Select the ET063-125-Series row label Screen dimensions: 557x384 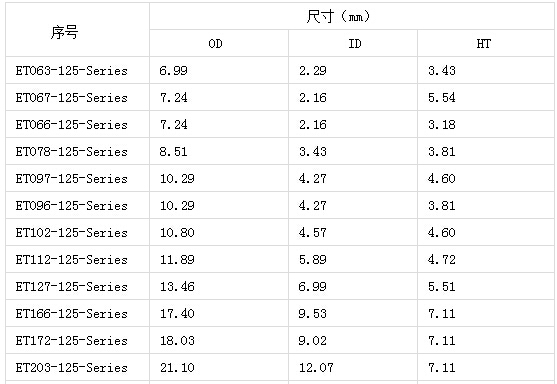(x=71, y=71)
